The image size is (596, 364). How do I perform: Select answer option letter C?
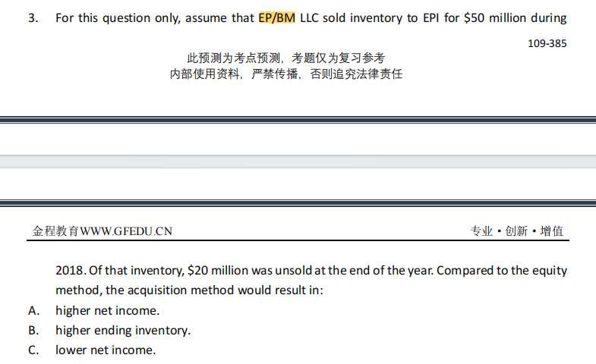[x=33, y=350]
